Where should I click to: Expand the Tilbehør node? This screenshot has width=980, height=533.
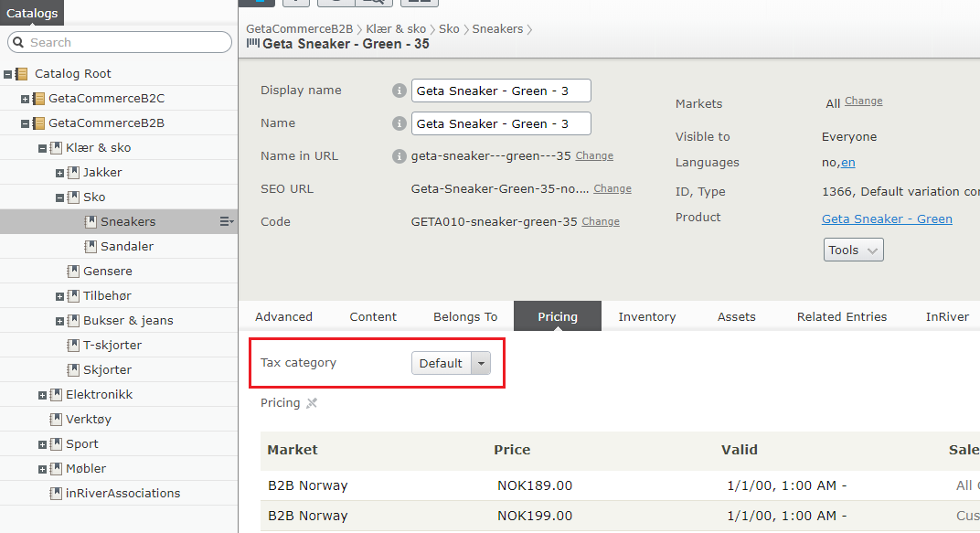pos(60,297)
